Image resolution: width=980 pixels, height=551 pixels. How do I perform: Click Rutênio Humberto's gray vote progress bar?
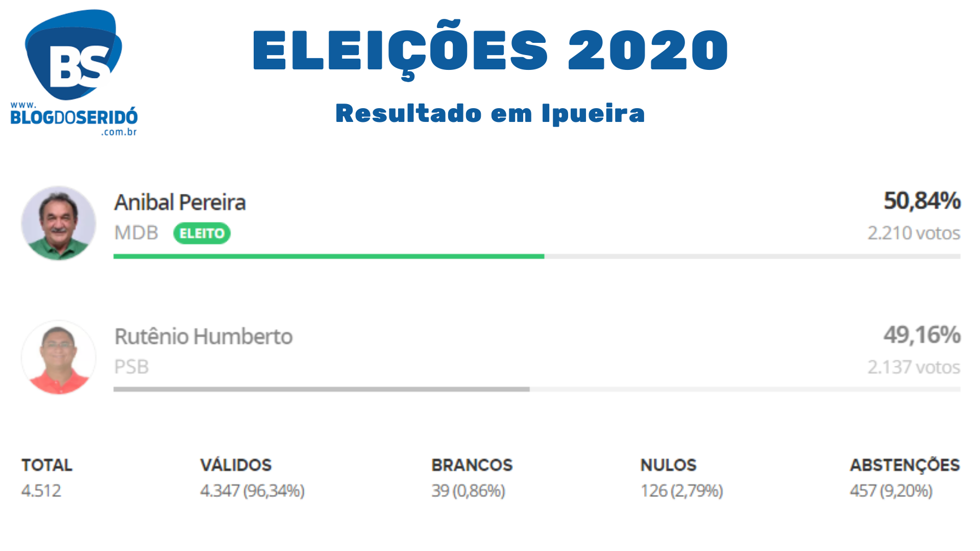[322, 389]
